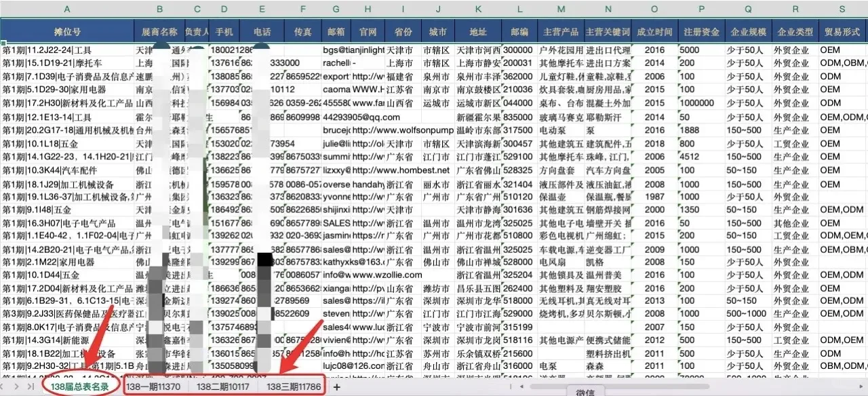Select column A by its header letter
This screenshot has width=868, height=396.
(x=67, y=9)
